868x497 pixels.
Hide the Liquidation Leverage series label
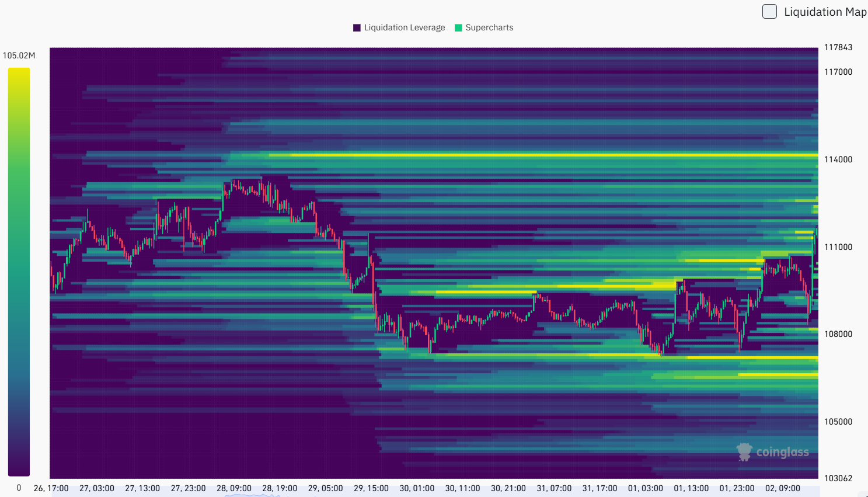[404, 27]
